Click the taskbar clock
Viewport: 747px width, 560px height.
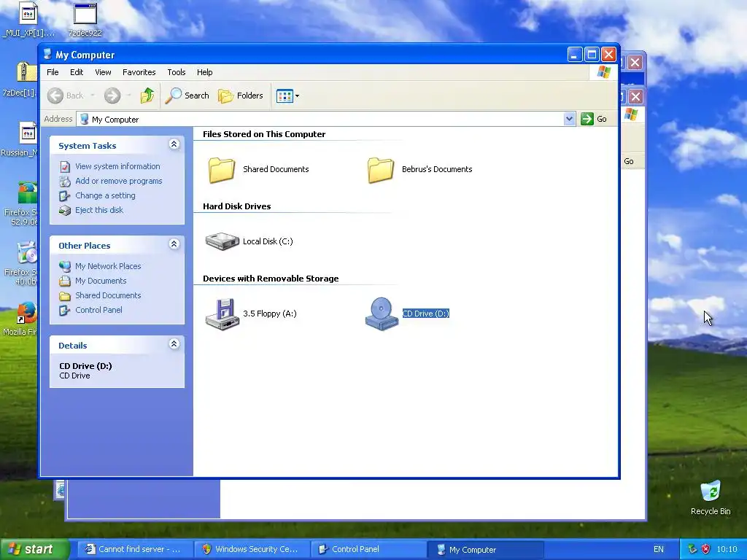point(727,550)
